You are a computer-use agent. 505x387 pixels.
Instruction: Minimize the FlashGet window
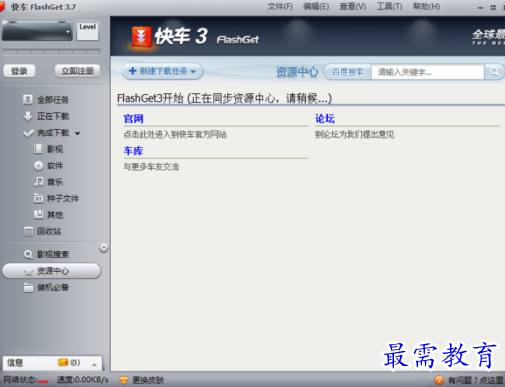(480, 8)
